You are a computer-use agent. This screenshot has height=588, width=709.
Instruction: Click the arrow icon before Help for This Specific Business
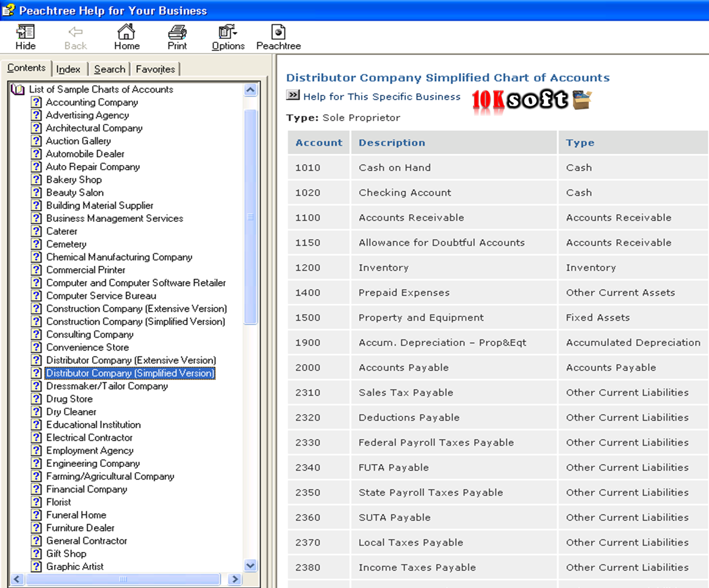tap(293, 96)
